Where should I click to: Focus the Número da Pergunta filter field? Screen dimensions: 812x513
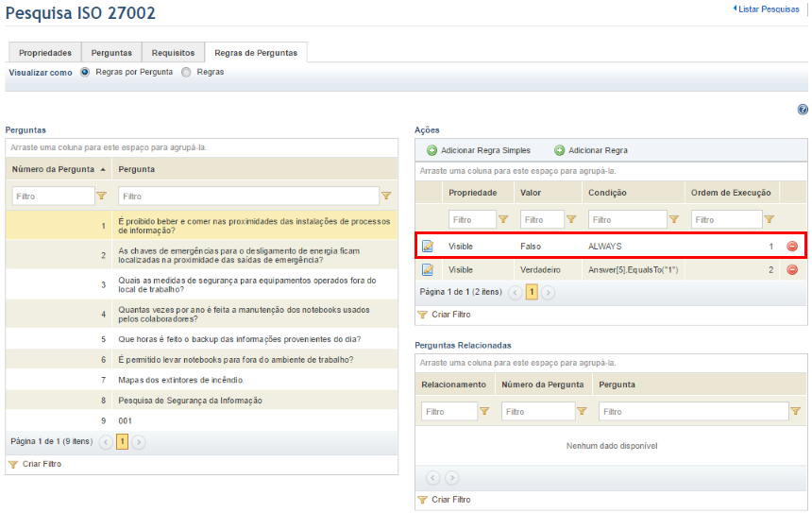coord(53,196)
